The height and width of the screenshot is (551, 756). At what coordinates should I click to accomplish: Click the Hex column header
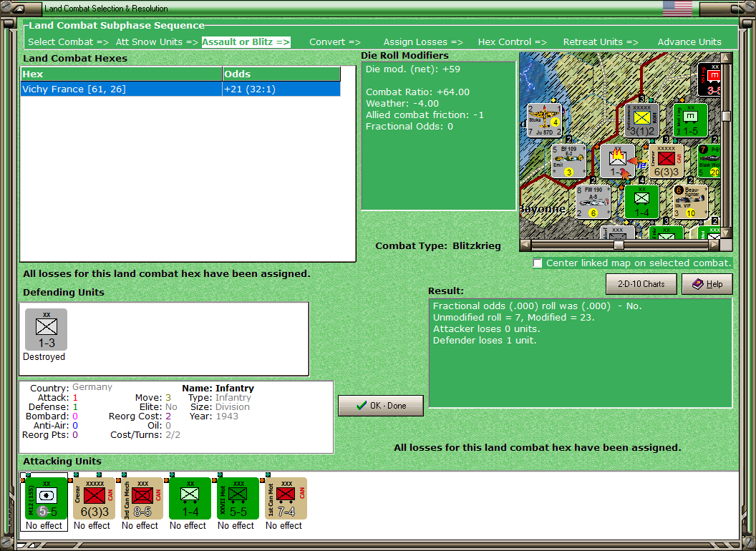121,74
